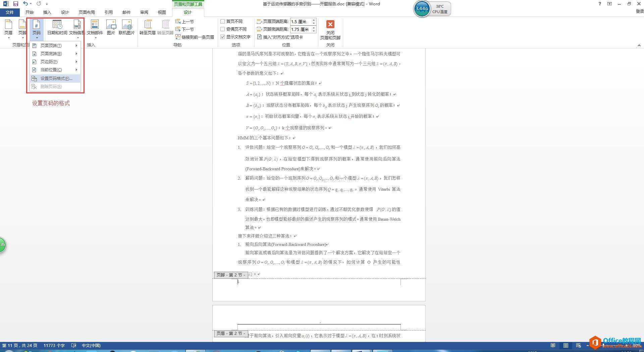Open Customize Quick Access Toolbar dropdown
This screenshot has width=644, height=352.
(47, 4)
